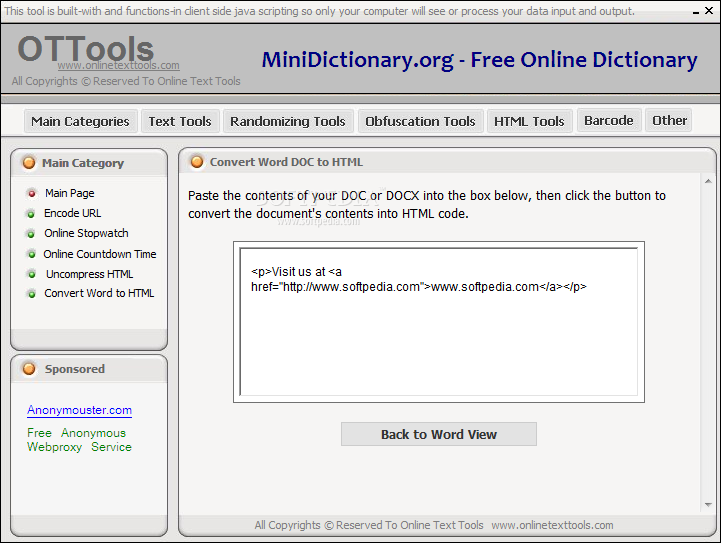This screenshot has height=543, width=721.
Task: Click inside the HTML code text box
Action: pyautogui.click(x=439, y=322)
